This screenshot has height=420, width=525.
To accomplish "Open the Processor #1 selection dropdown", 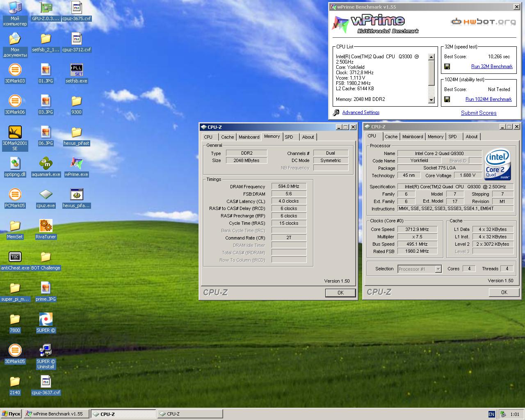I will [438, 269].
